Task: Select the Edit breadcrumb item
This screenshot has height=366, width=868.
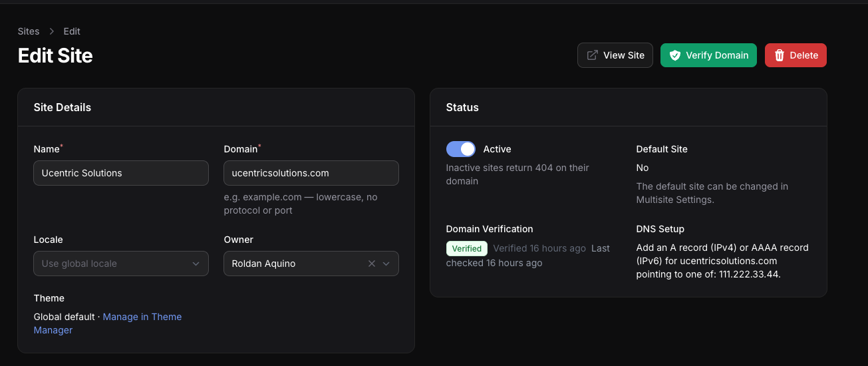Action: pyautogui.click(x=72, y=31)
